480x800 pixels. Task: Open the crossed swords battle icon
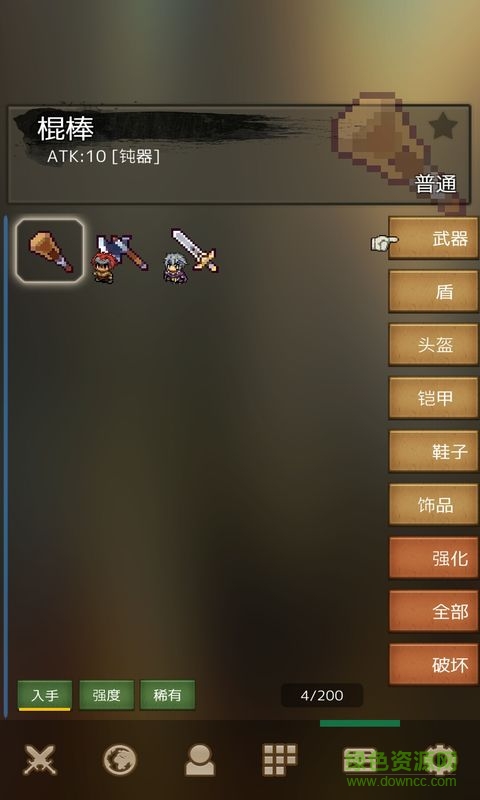tap(40, 759)
